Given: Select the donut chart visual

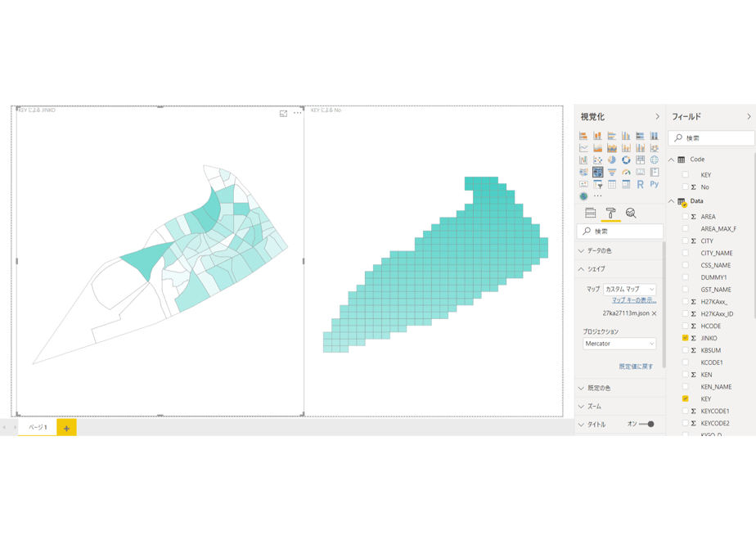Looking at the screenshot, I should point(626,160).
